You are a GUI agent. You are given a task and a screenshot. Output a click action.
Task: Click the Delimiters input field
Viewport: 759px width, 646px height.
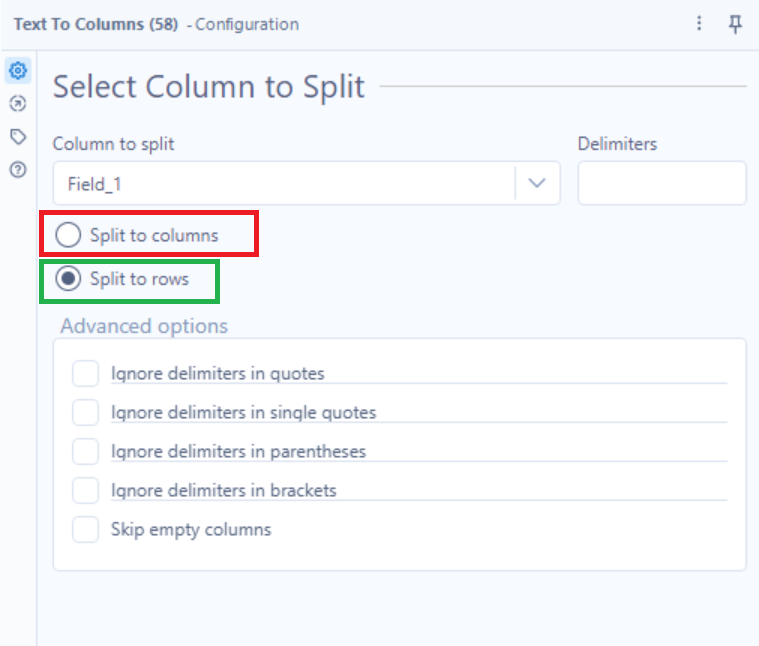pyautogui.click(x=661, y=183)
